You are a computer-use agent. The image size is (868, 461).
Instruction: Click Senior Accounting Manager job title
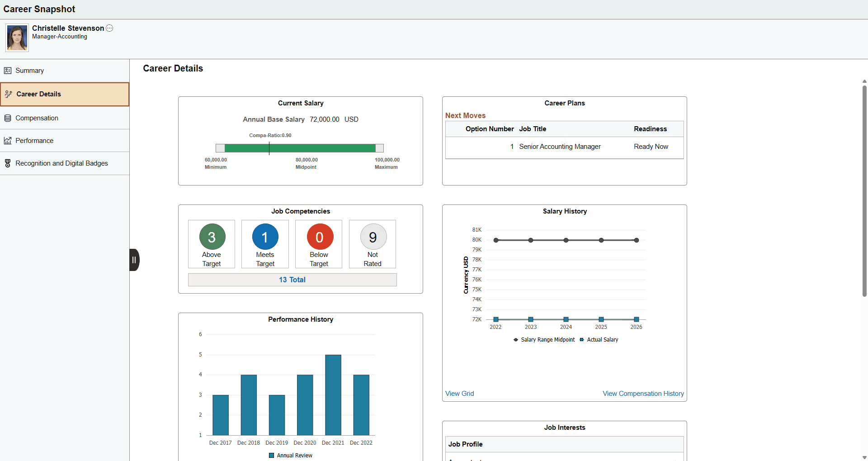click(560, 147)
